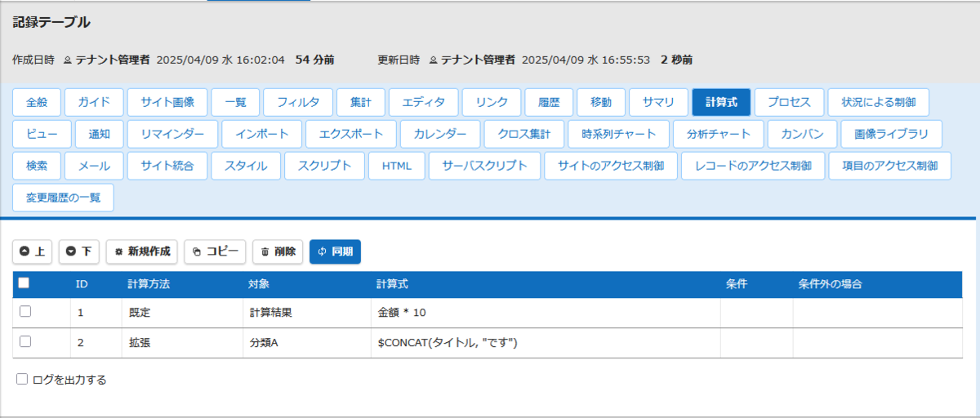This screenshot has width=980, height=418.
Task: Open the サイトのアクセス制御 tab
Action: pos(611,166)
